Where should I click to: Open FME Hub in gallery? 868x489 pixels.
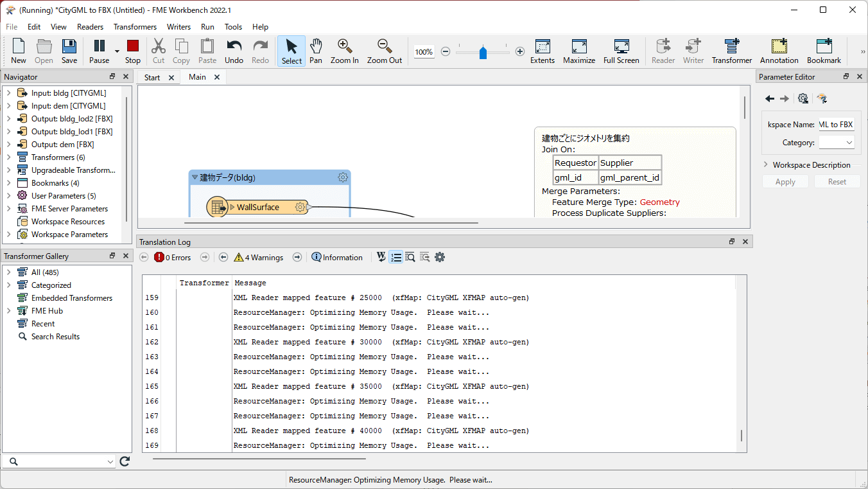47,311
